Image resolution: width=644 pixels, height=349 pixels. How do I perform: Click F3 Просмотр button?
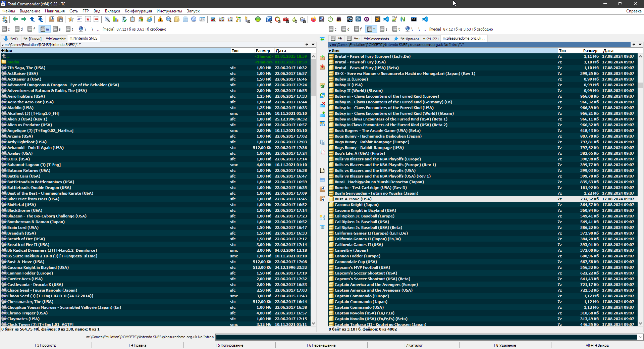pos(46,345)
